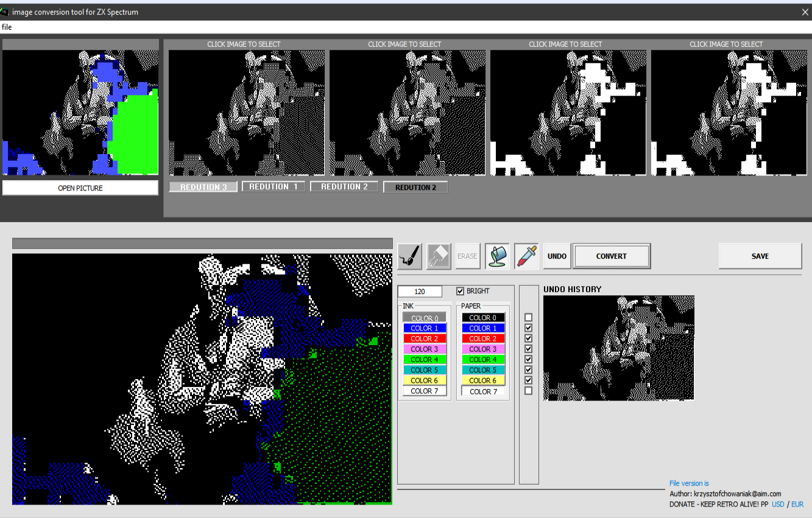812x518 pixels.
Task: Select the Eraser tool
Action: [x=438, y=256]
